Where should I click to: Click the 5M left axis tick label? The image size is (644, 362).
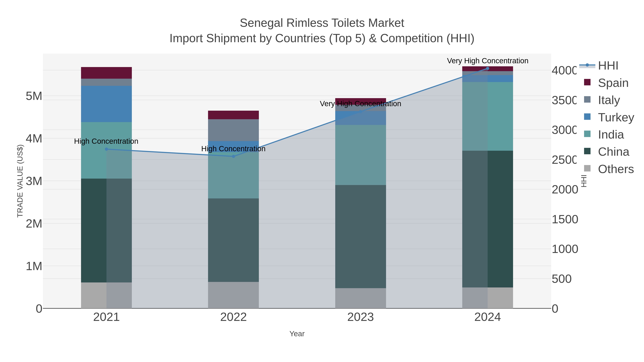point(34,96)
